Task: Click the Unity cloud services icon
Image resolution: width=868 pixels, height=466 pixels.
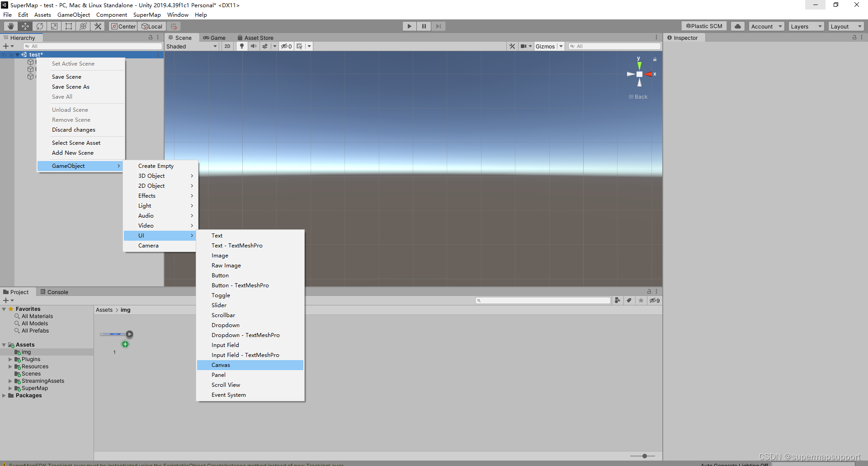Action: [x=738, y=26]
